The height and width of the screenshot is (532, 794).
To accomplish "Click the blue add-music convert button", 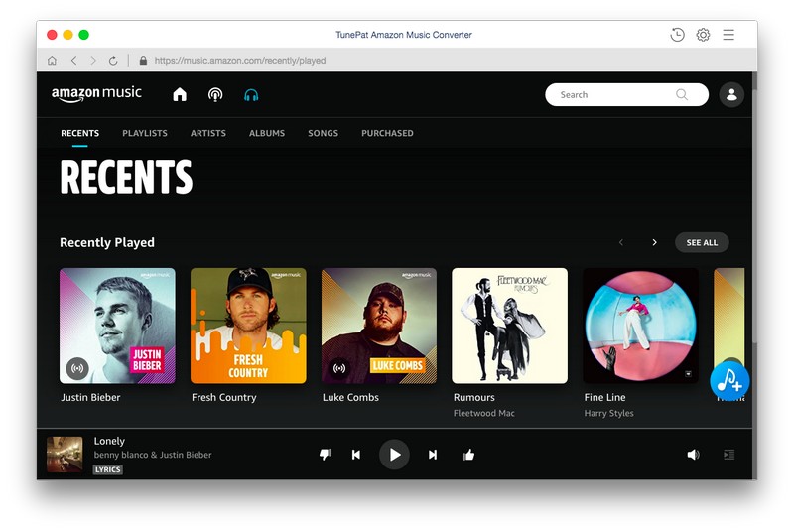I will [729, 381].
